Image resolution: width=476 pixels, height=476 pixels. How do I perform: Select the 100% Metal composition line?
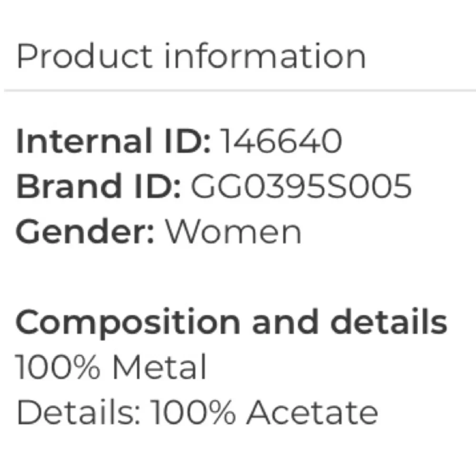(x=111, y=367)
